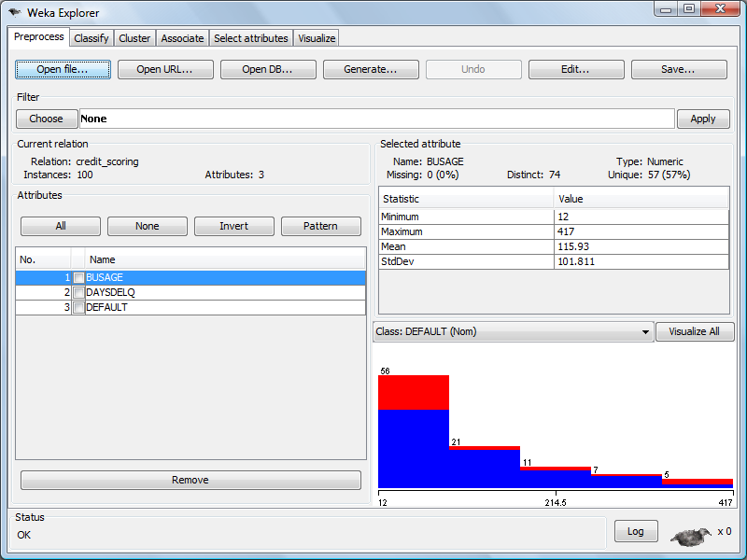The image size is (747, 560).
Task: Minimize the Weka Explorer window
Action: pyautogui.click(x=666, y=9)
